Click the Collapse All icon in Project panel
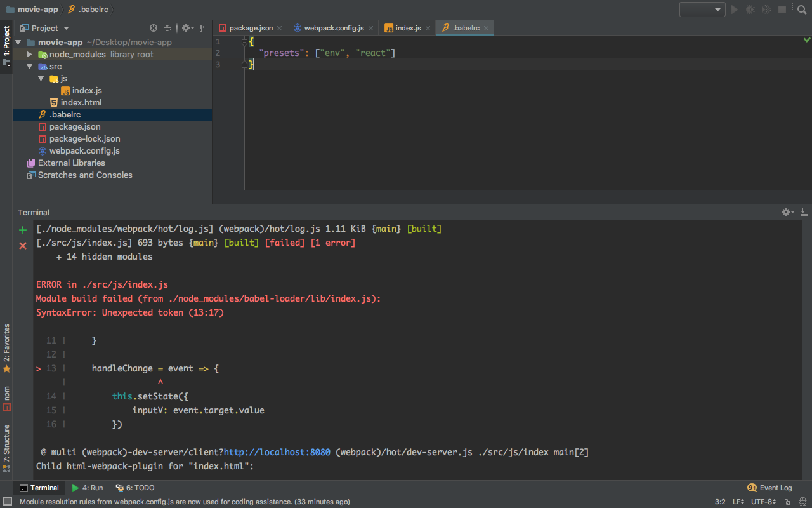Viewport: 812px width, 508px height. tap(167, 28)
